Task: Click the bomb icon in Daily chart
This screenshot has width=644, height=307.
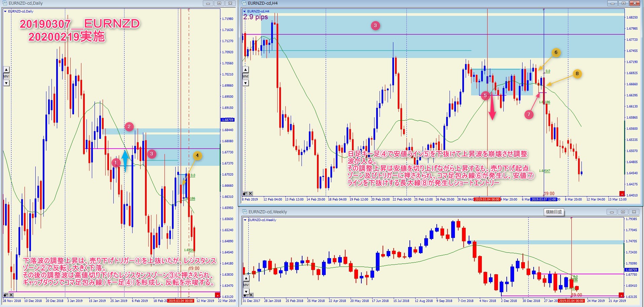Action: [6, 295]
